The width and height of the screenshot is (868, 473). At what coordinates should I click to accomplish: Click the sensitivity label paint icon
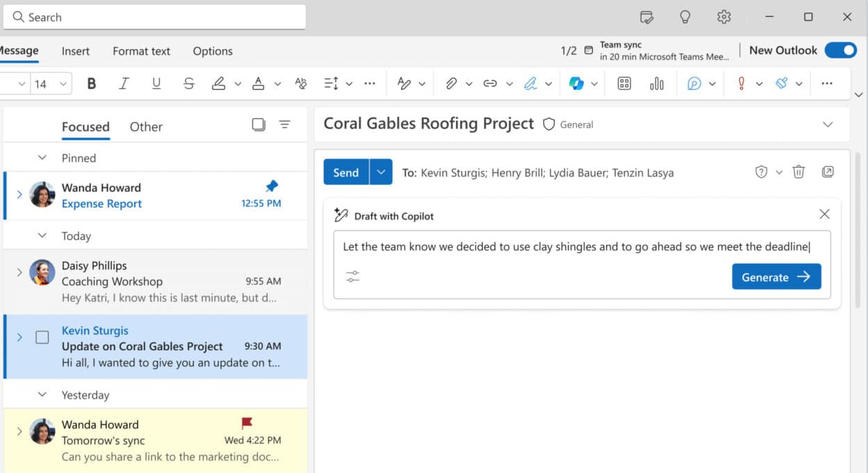click(781, 83)
